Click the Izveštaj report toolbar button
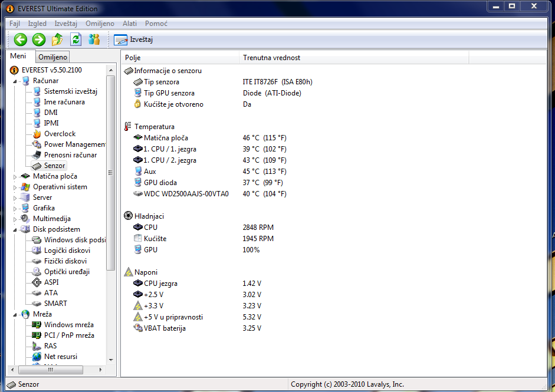The width and height of the screenshot is (555, 392). pyautogui.click(x=134, y=39)
